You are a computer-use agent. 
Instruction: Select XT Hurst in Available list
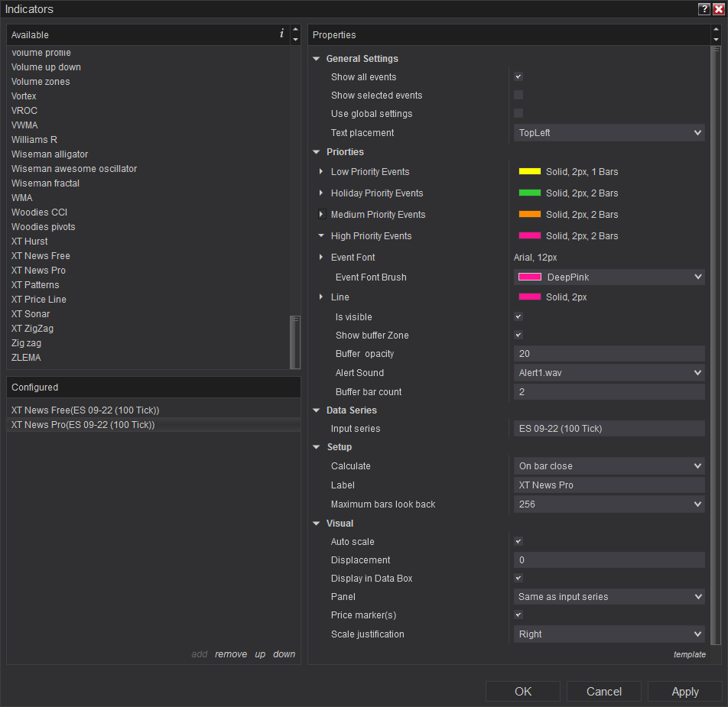click(x=29, y=242)
